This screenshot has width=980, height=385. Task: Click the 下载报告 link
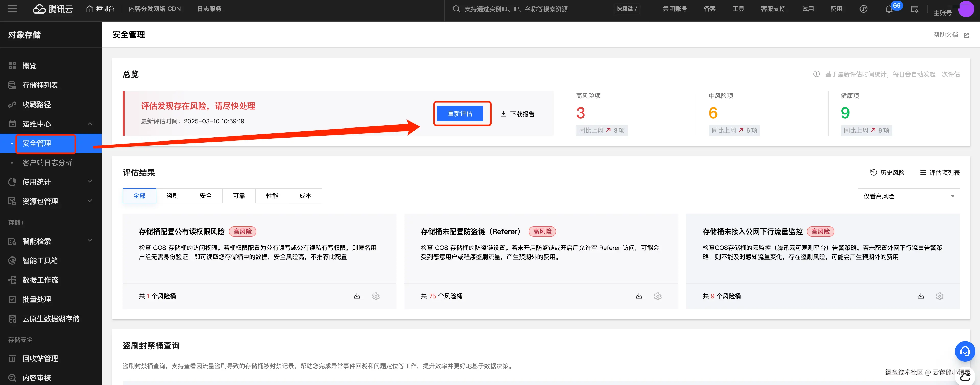(517, 114)
